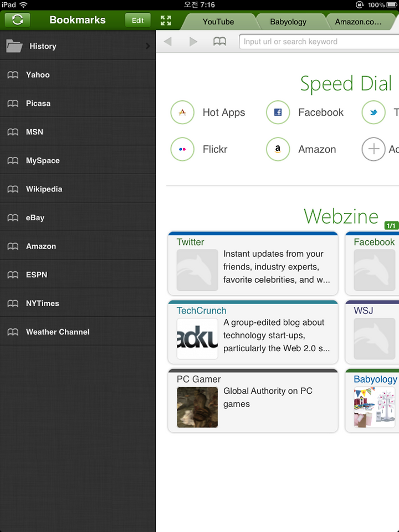Open bookmarks book icon in toolbar
Image resolution: width=399 pixels, height=532 pixels.
(219, 42)
